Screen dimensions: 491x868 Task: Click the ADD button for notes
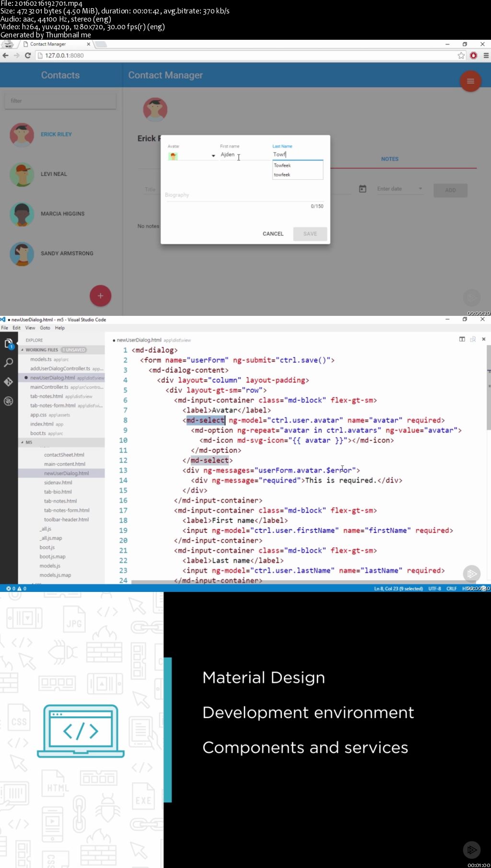click(x=450, y=190)
